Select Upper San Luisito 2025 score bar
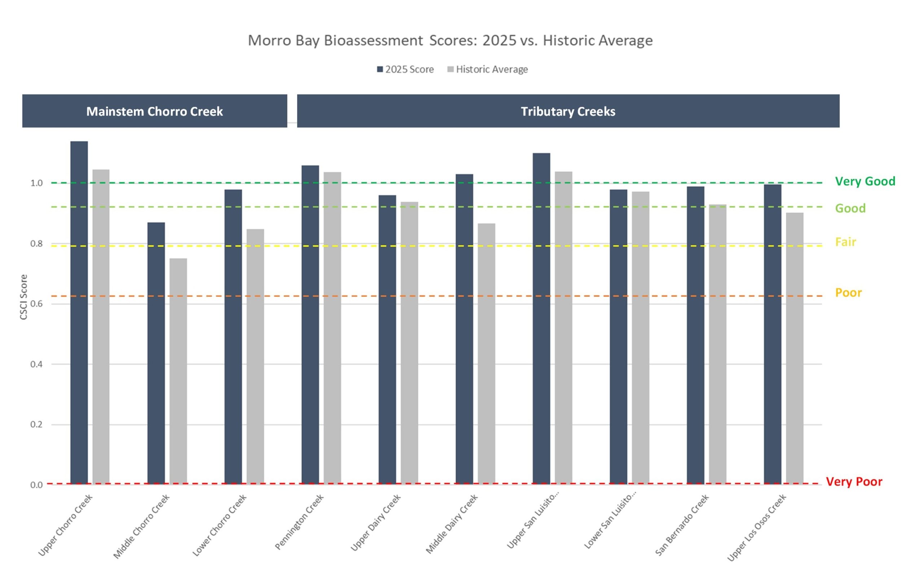This screenshot has height=581, width=924. (x=541, y=319)
